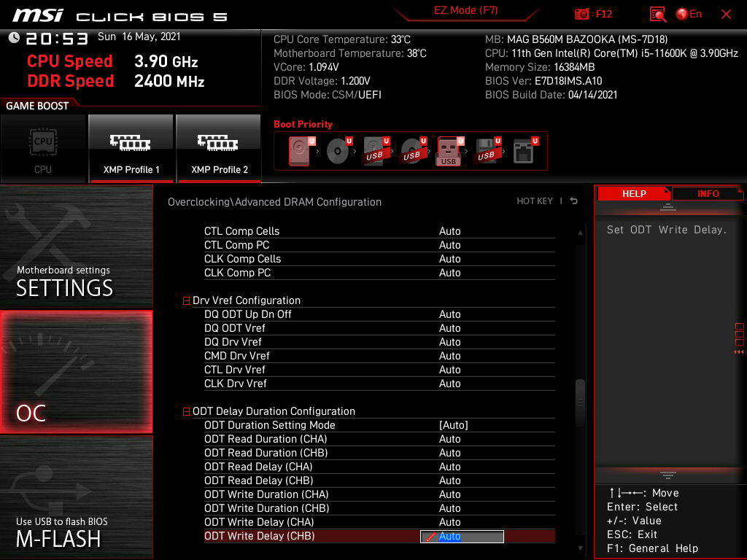747x560 pixels.
Task: Toggle the CPU Game Boost button
Action: click(x=43, y=149)
